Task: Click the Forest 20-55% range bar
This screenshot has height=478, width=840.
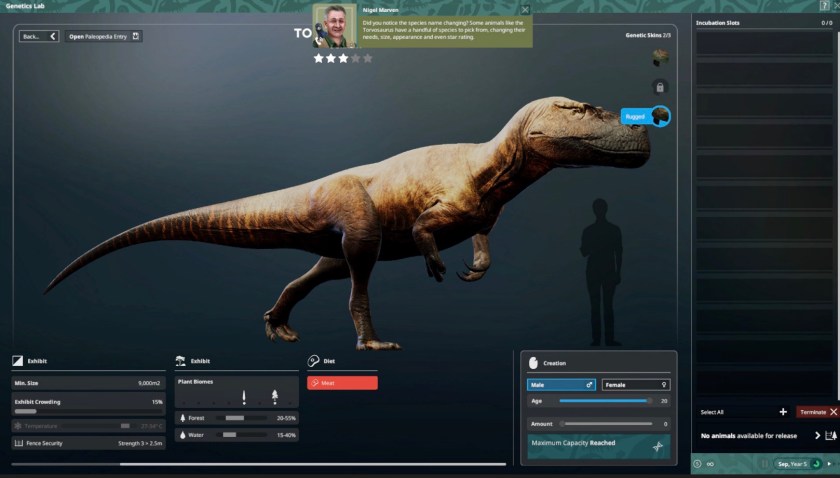Action: click(x=241, y=418)
